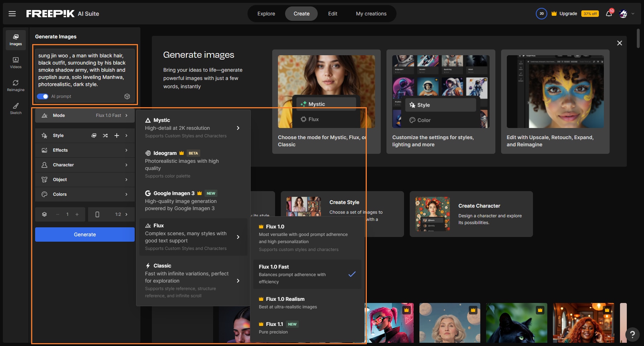
Task: Click the style reference image icon
Action: pyautogui.click(x=94, y=136)
